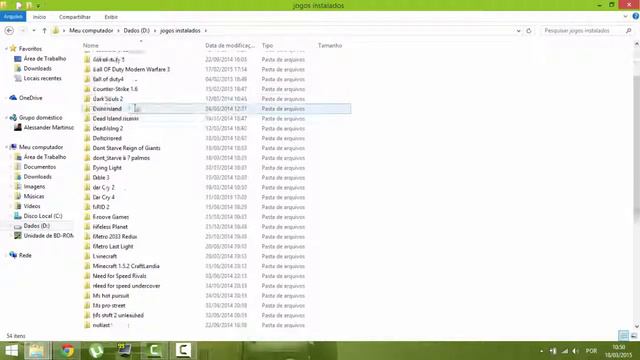Image resolution: width=640 pixels, height=360 pixels.
Task: Open Músicas under Meu computador
Action: click(33, 196)
